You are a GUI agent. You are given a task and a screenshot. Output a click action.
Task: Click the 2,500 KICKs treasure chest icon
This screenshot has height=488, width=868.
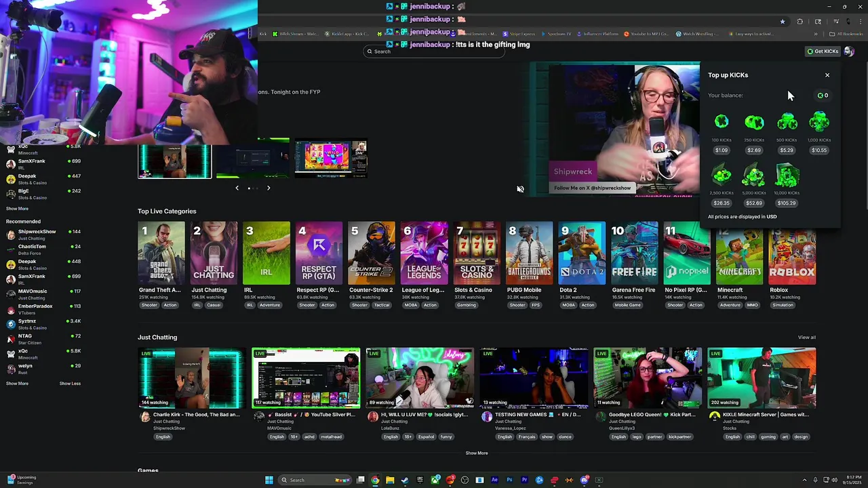pos(722,176)
